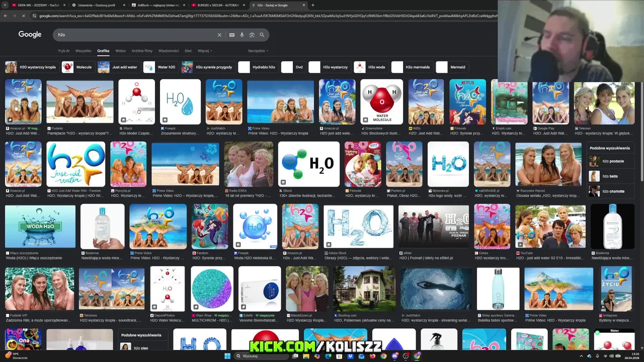Select the 'Wszystko' results tab
The image size is (644, 362).
(x=84, y=51)
